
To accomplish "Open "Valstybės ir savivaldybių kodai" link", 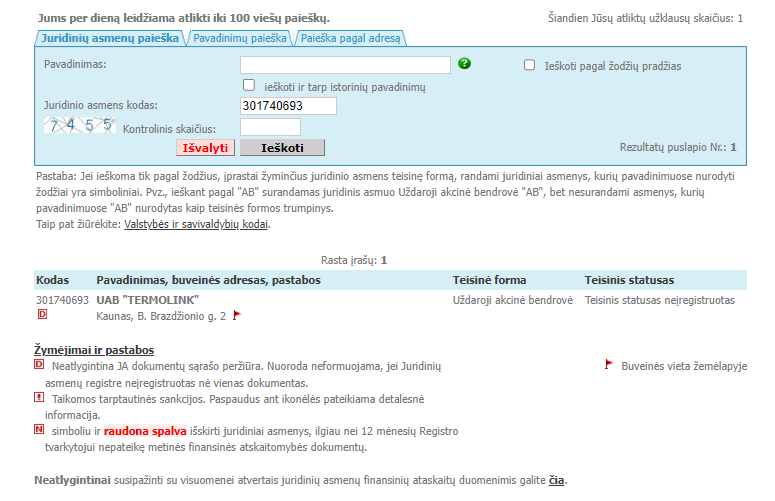I will tap(196, 224).
